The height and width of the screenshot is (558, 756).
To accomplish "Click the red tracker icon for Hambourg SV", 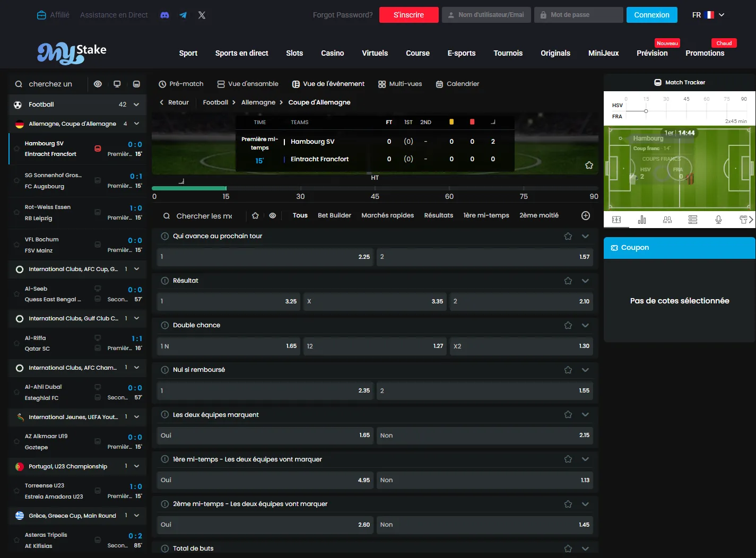I will (98, 149).
